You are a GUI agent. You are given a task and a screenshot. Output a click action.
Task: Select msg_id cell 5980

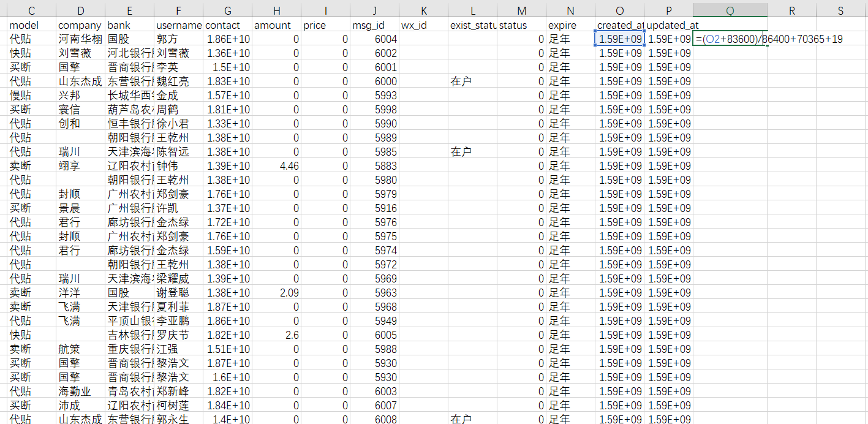375,180
